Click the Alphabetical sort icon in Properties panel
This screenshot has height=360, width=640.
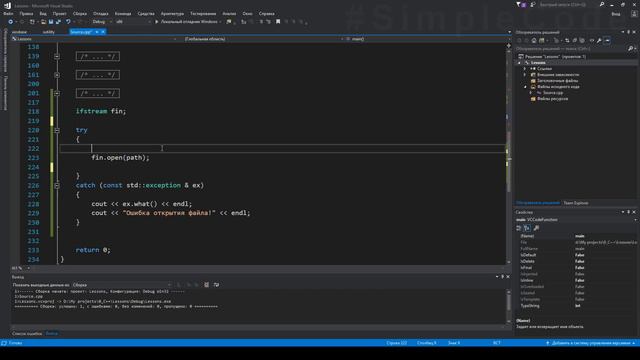pos(527,228)
